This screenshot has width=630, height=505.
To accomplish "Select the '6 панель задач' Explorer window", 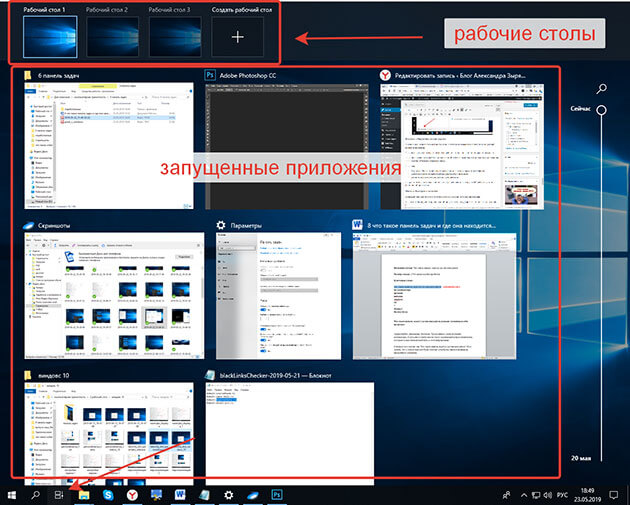I will (109, 145).
